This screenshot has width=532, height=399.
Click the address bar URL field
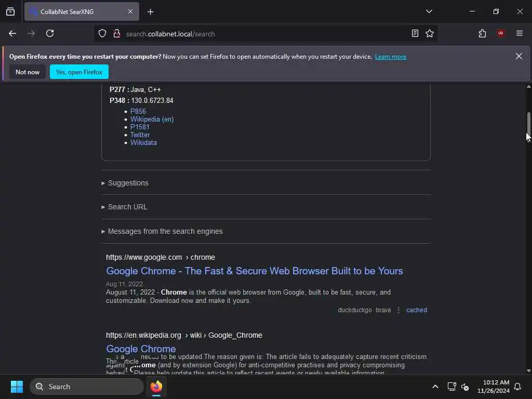(x=265, y=34)
